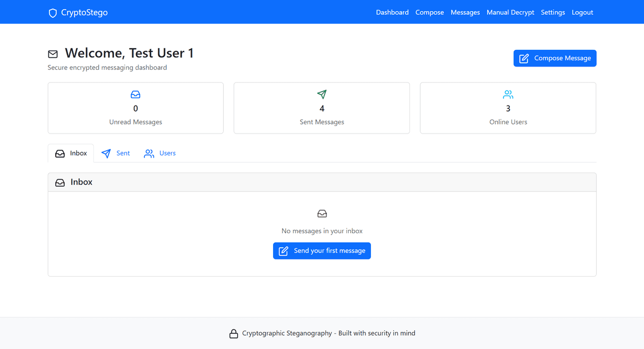Click the Compose Message button
Viewport: 644px width, 349px height.
[554, 58]
